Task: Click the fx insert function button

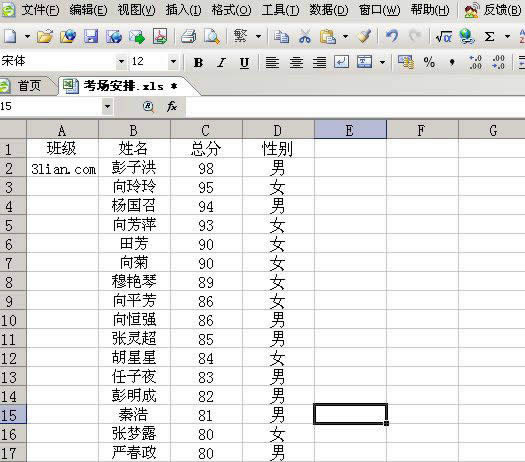Action: click(x=172, y=106)
